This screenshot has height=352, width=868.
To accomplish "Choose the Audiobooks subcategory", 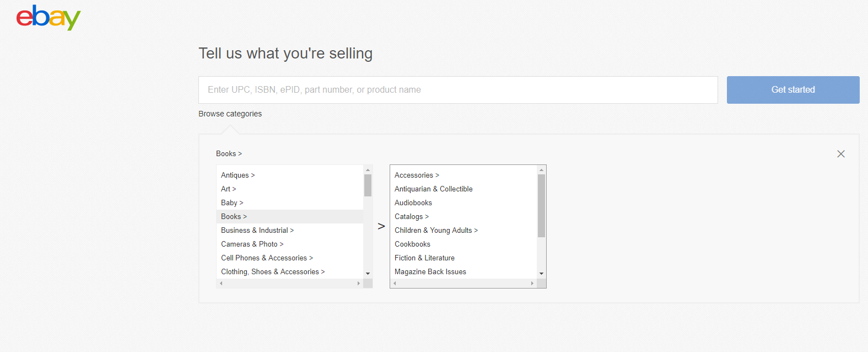I will (x=413, y=203).
